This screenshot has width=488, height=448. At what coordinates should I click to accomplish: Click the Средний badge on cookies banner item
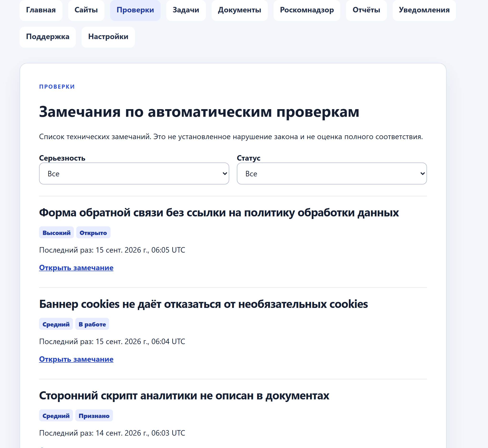point(56,324)
